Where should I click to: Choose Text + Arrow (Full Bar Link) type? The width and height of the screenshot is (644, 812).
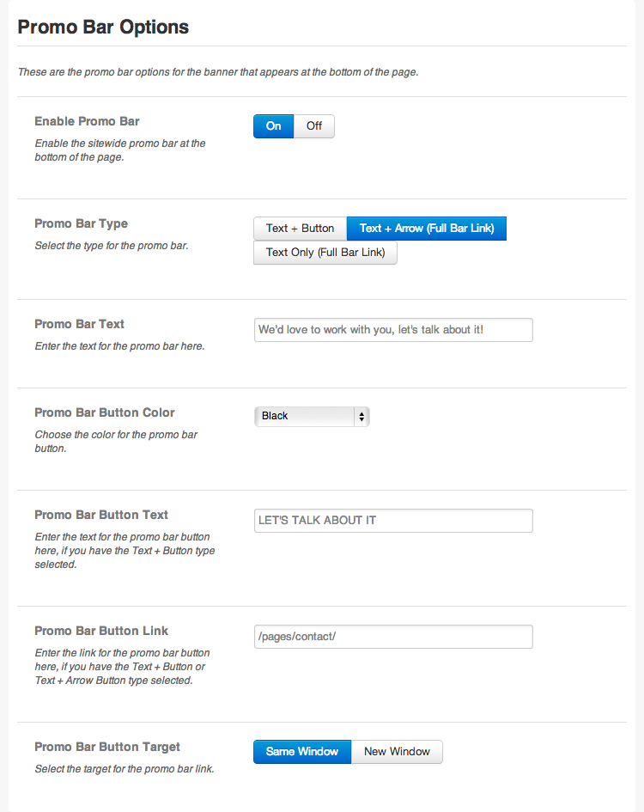(426, 229)
